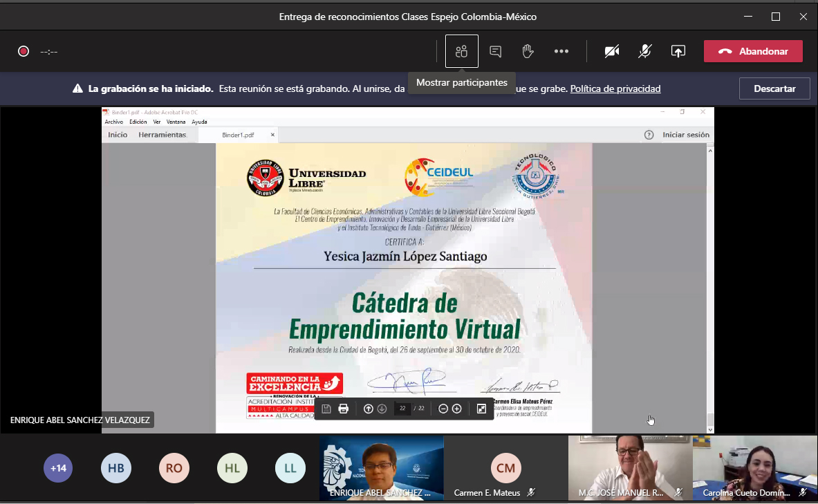Go to next page arrow
Image resolution: width=818 pixels, height=504 pixels.
(x=382, y=409)
